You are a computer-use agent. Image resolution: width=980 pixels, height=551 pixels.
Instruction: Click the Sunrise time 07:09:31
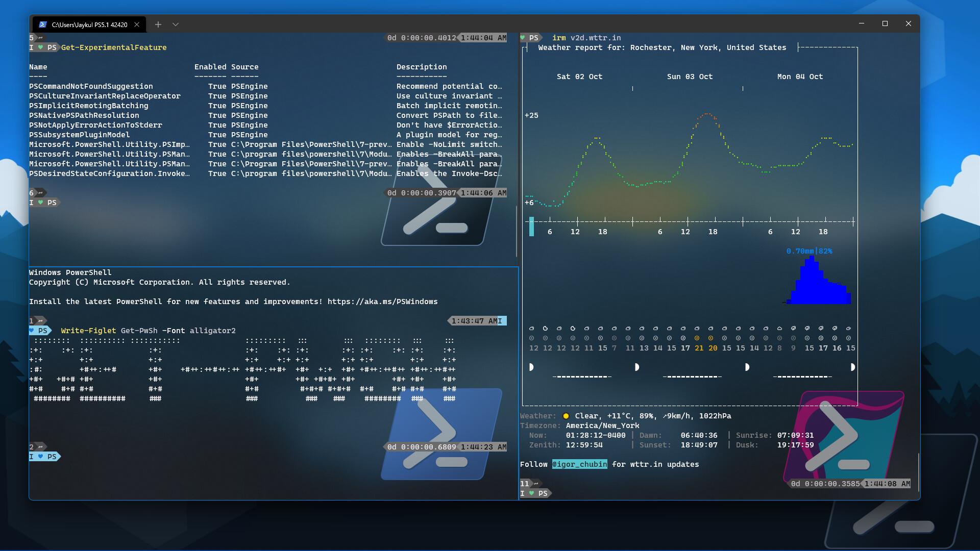(x=795, y=435)
